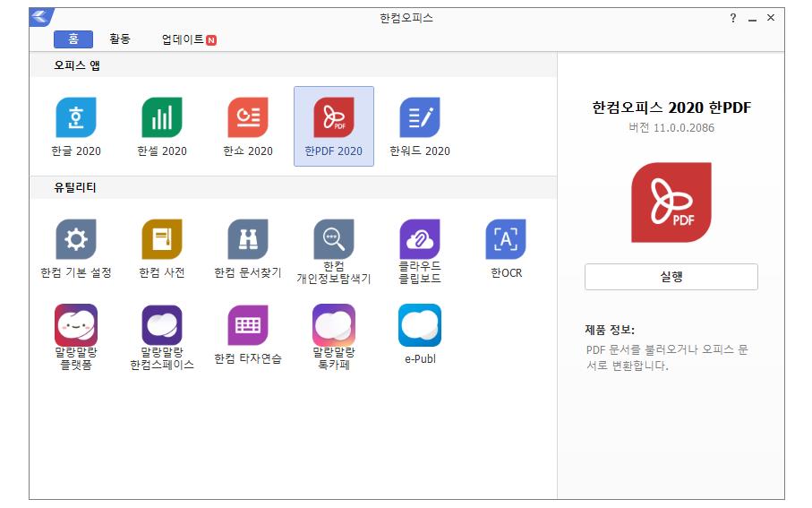
Task: Select the 한컴 사전 dictionary icon
Action: (161, 239)
